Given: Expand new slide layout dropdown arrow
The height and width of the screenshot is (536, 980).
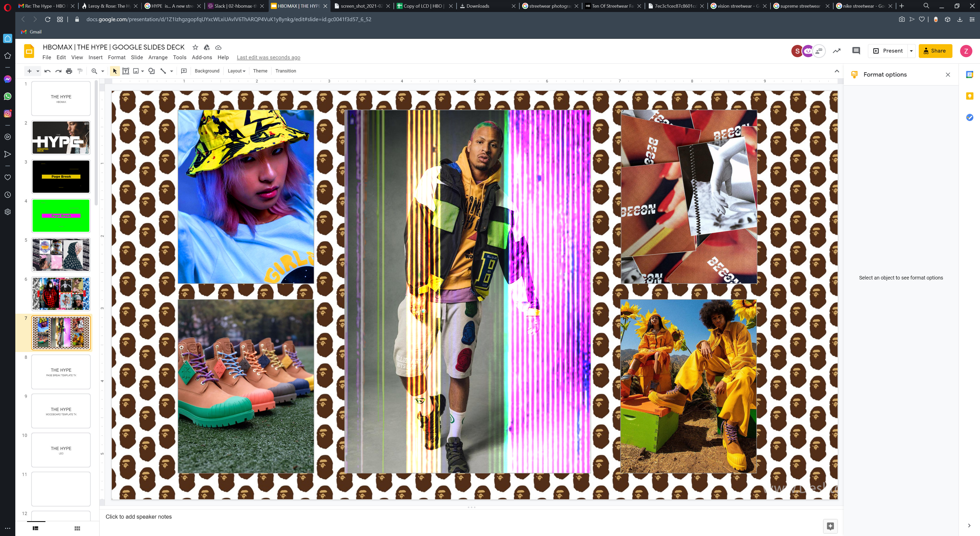Looking at the screenshot, I should point(38,71).
